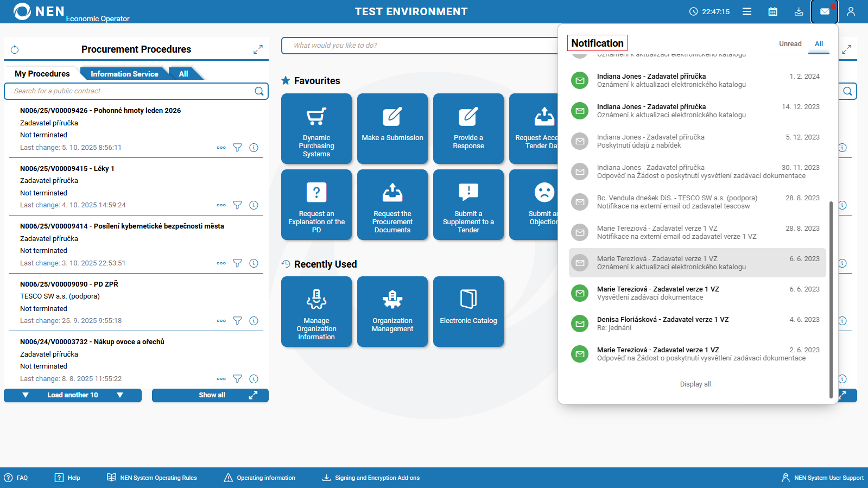Open Vendula dnešek TESCO SW notification

tap(698, 202)
